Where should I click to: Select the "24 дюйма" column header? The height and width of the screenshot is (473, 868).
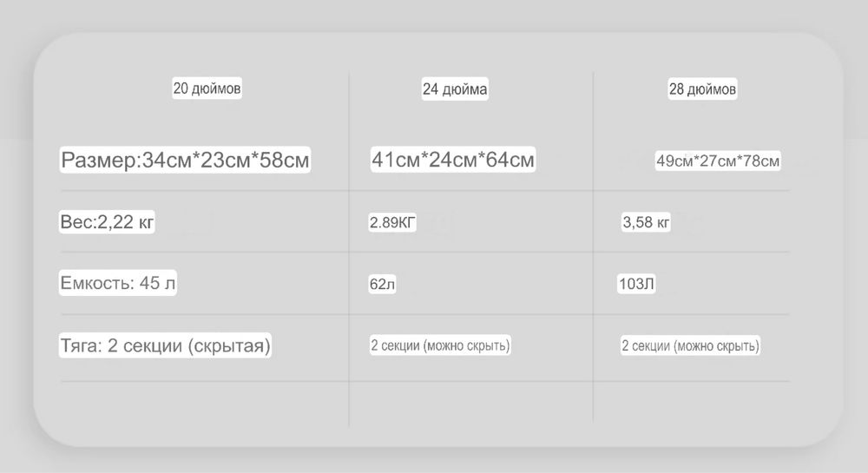[455, 89]
